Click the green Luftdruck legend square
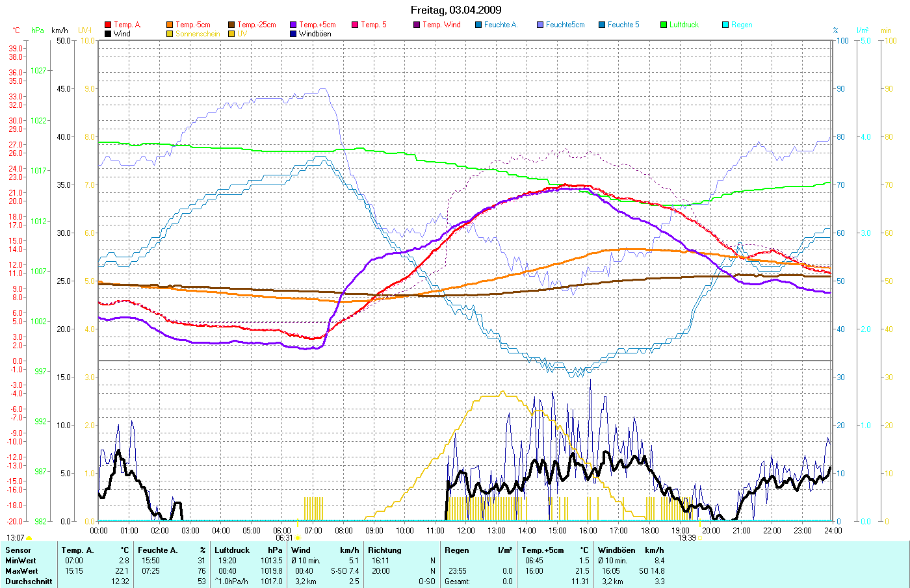 (x=664, y=25)
